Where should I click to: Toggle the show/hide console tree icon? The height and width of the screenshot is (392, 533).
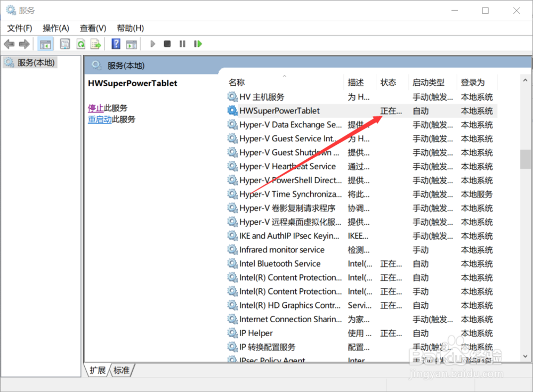pyautogui.click(x=45, y=44)
